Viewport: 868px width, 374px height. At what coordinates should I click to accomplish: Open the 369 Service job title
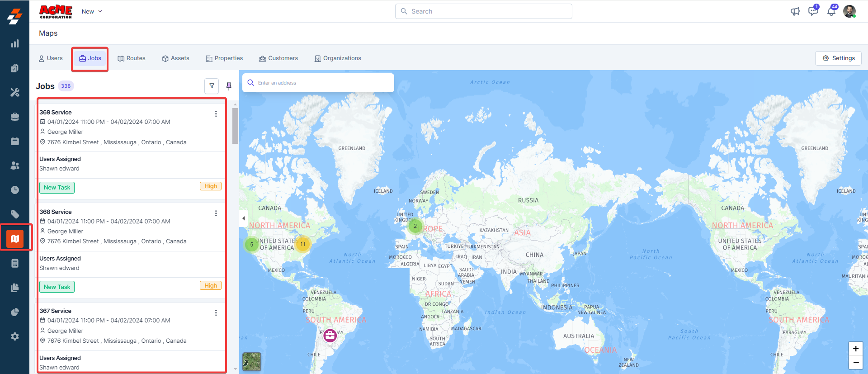click(56, 113)
